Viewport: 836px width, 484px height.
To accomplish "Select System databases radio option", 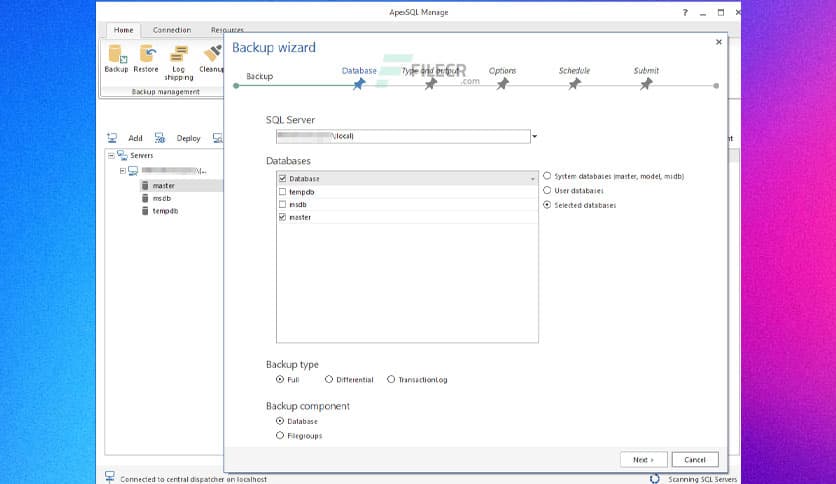I will click(547, 175).
